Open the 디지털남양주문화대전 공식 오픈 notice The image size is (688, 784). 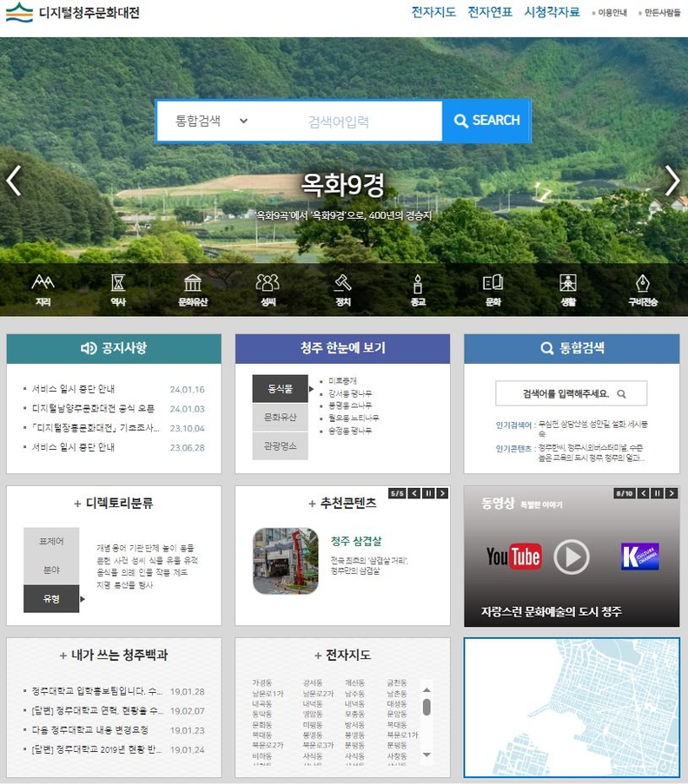tap(93, 408)
